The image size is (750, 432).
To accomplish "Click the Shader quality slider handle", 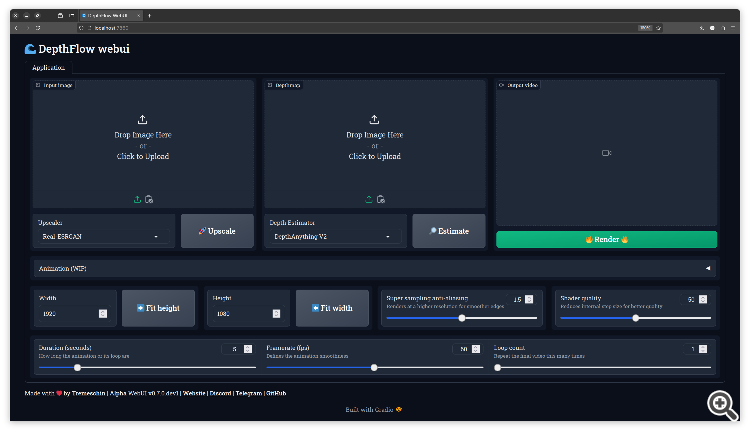I will click(636, 318).
